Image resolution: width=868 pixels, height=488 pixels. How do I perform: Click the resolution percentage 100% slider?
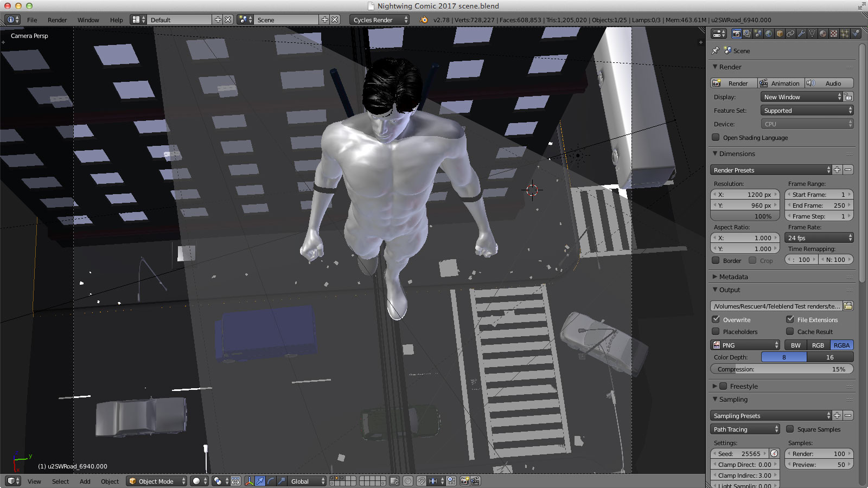(x=745, y=216)
